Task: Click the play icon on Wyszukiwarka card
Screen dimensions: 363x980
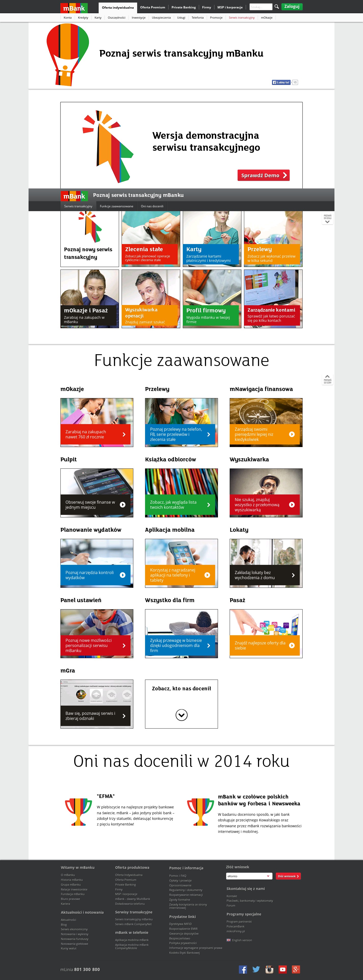Action: pyautogui.click(x=292, y=504)
